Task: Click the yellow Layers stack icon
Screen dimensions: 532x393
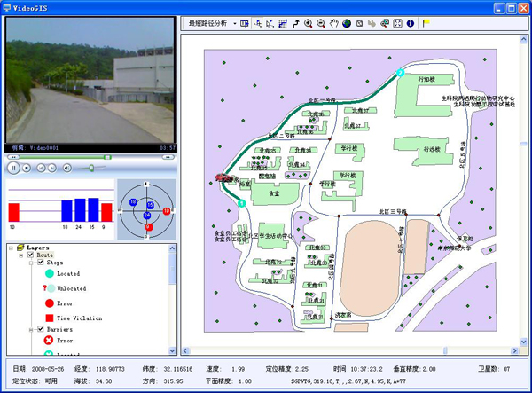Action: point(20,248)
